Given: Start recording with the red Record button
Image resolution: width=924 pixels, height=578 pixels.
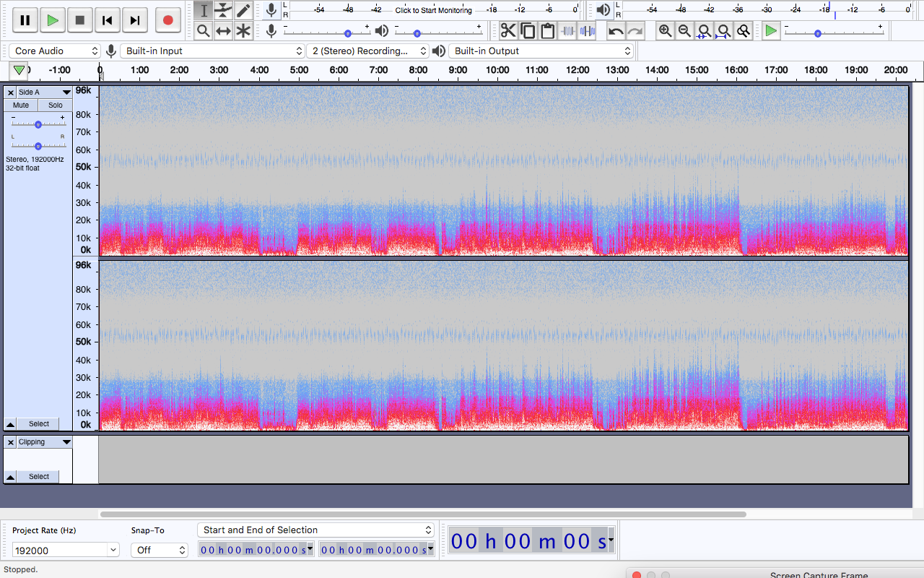Looking at the screenshot, I should pos(167,20).
